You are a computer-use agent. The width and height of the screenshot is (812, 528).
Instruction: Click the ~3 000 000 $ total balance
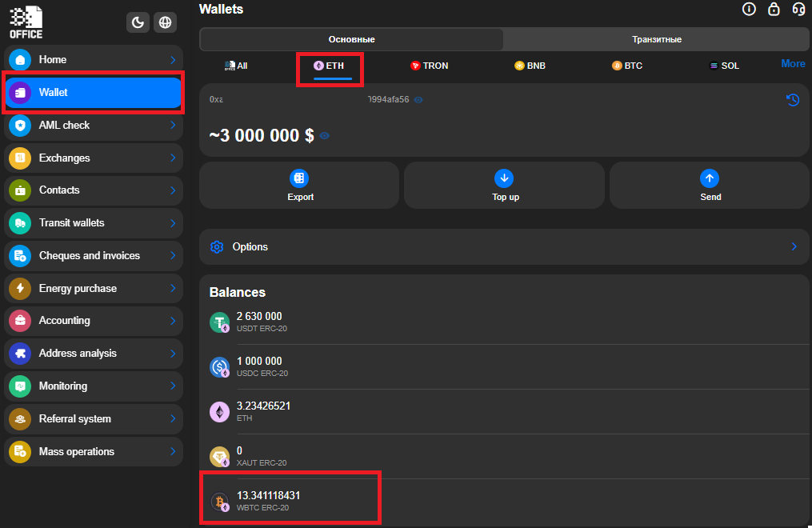tap(262, 136)
